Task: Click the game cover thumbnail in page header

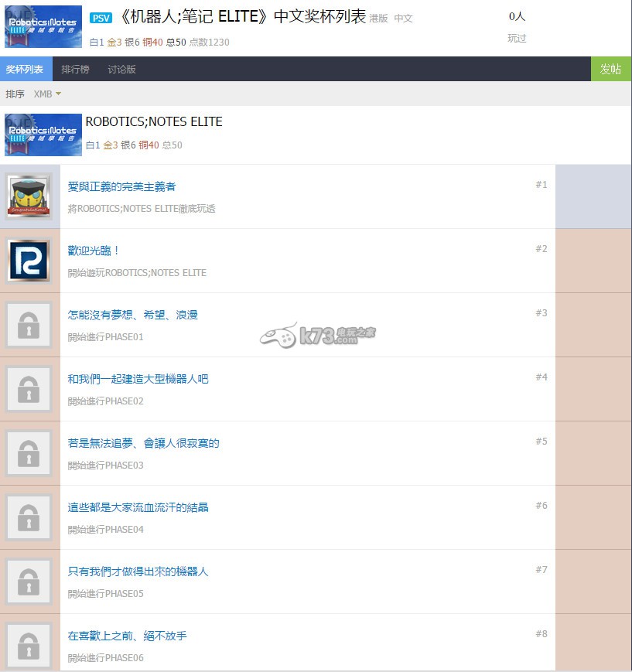Action: [x=43, y=27]
